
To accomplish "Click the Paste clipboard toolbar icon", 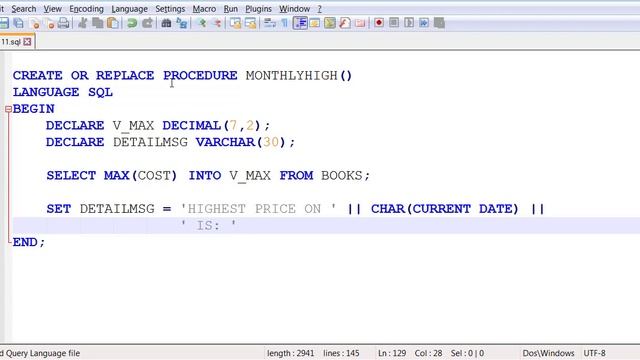I will pos(113,23).
